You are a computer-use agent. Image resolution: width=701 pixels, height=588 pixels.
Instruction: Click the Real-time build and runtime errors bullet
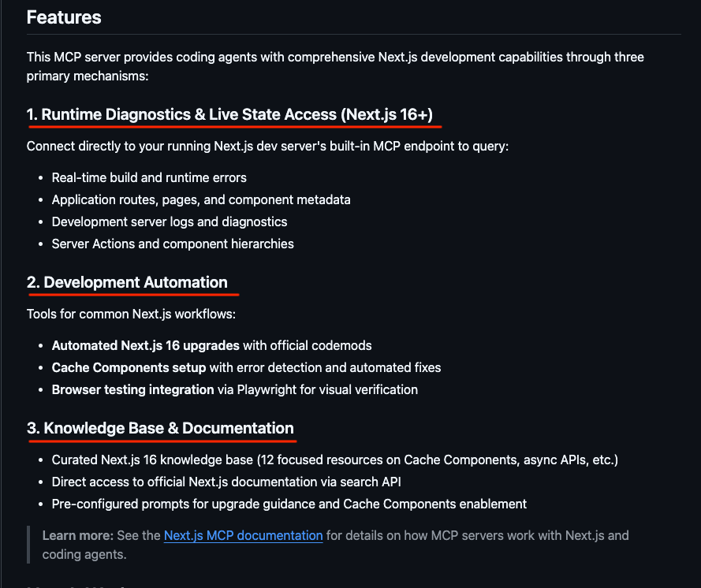(149, 177)
